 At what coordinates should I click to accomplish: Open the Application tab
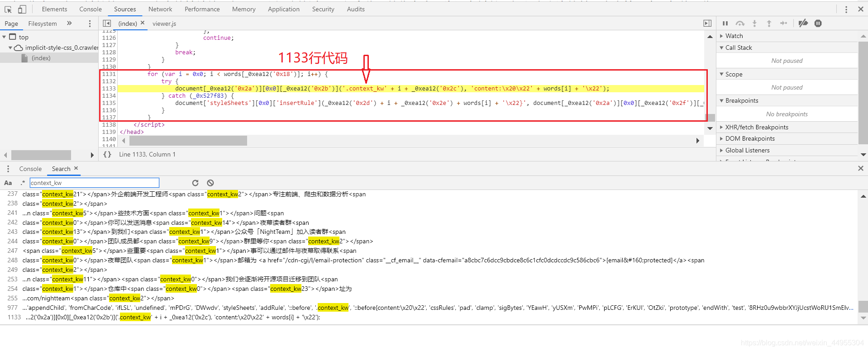(x=284, y=9)
